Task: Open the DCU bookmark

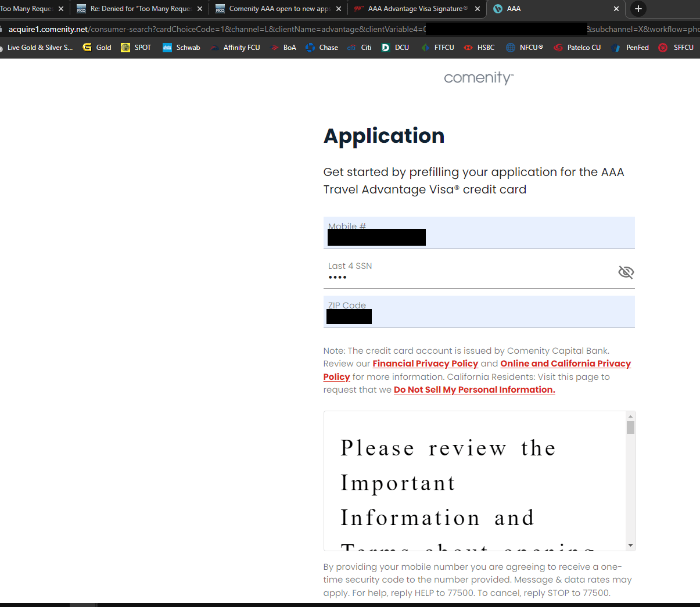Action: [x=395, y=48]
